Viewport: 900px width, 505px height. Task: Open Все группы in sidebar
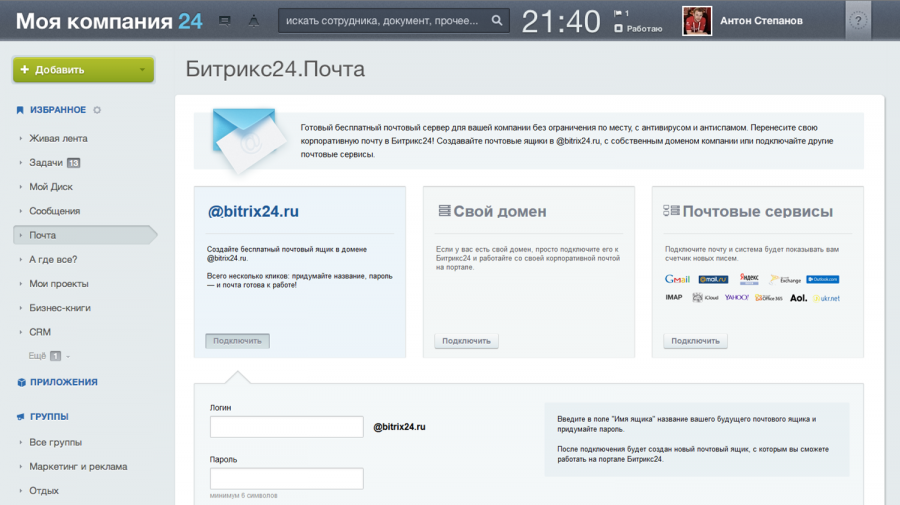pos(55,442)
